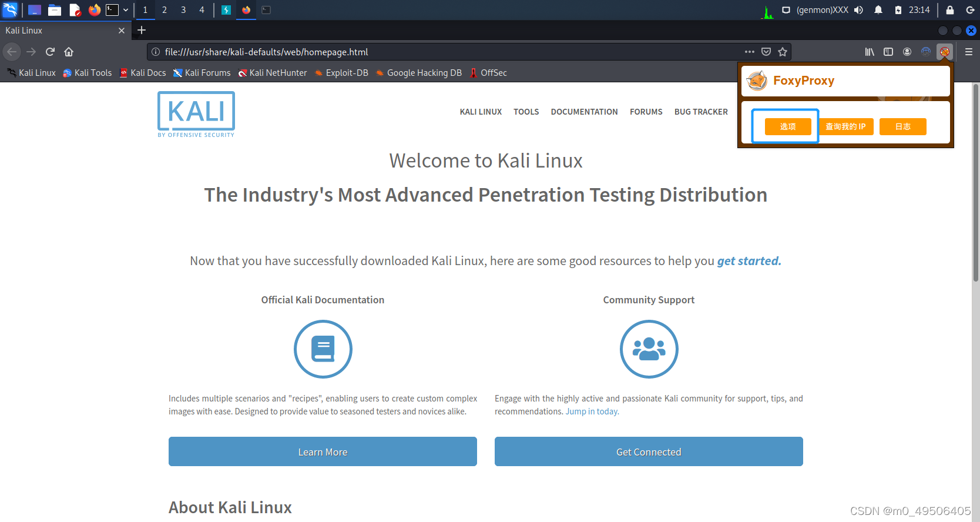Bookmark this page with the star icon

(x=783, y=52)
